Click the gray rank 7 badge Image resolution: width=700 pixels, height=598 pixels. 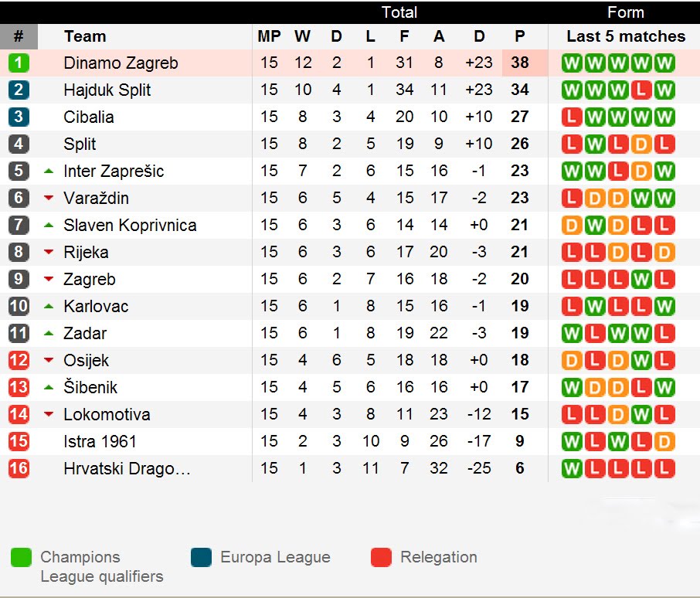tap(19, 226)
